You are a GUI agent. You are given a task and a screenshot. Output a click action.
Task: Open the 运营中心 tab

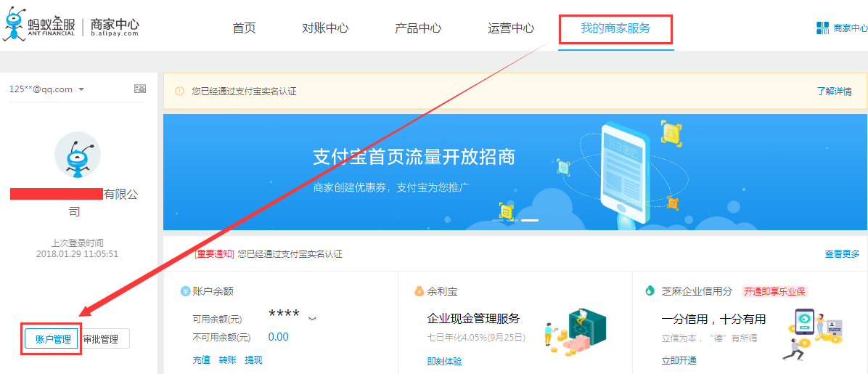point(512,28)
